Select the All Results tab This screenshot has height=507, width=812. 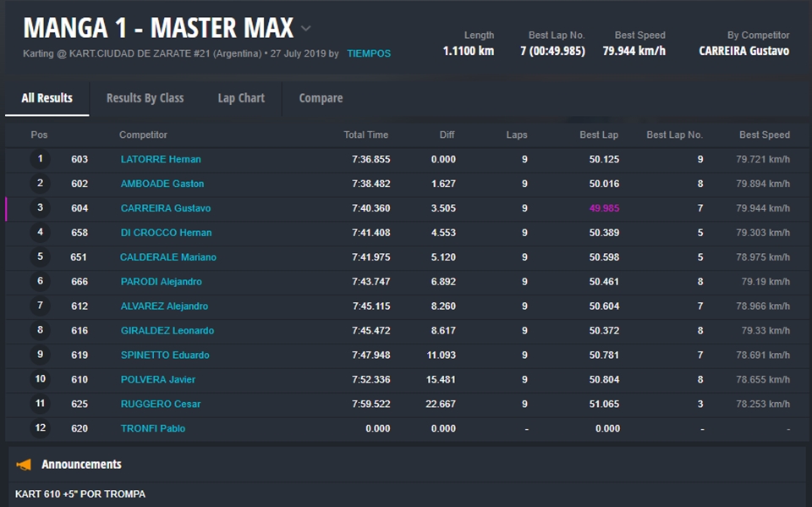click(47, 98)
